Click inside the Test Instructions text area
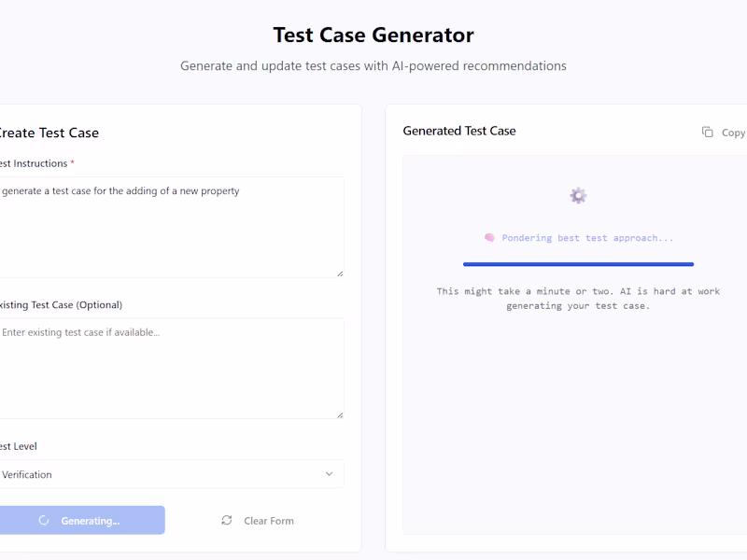The width and height of the screenshot is (747, 560). point(173,224)
